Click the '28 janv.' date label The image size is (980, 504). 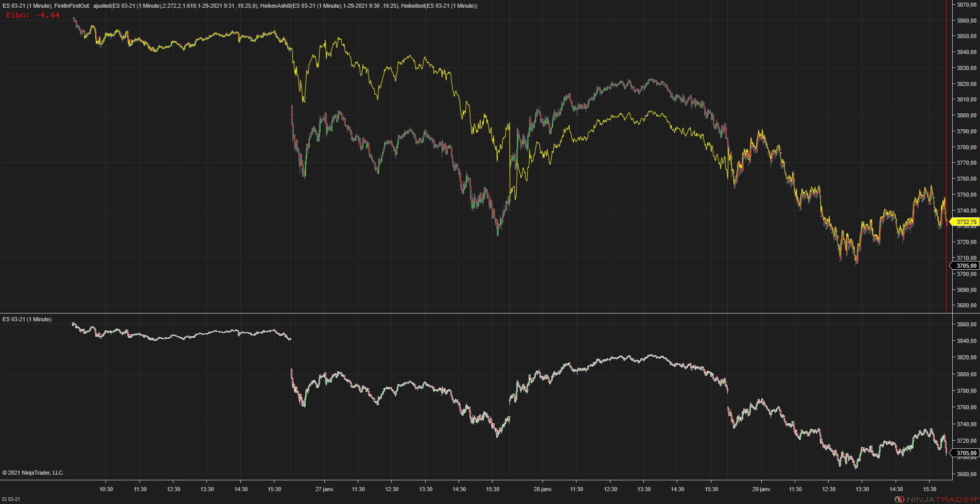pos(543,489)
